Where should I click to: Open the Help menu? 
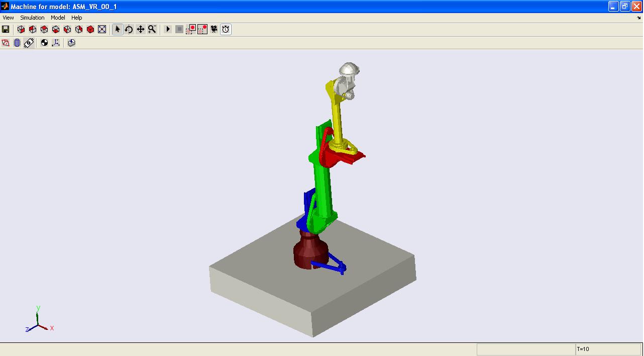[76, 18]
